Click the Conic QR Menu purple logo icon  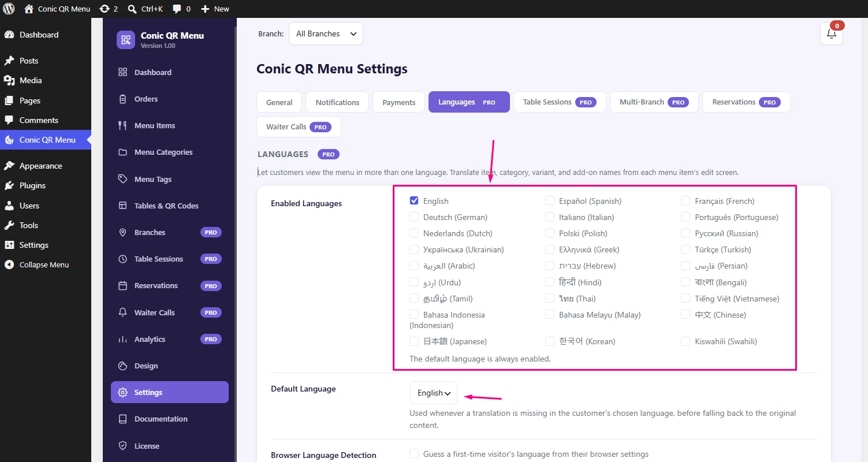(126, 40)
